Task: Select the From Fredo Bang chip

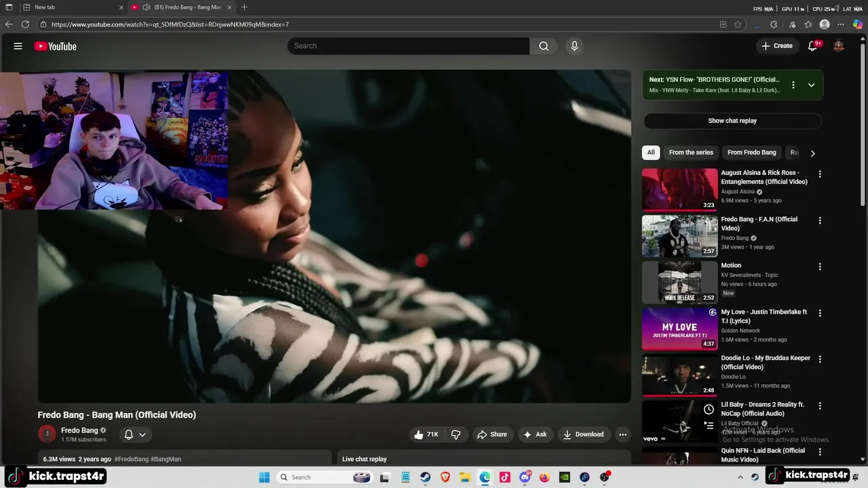Action: click(x=751, y=152)
